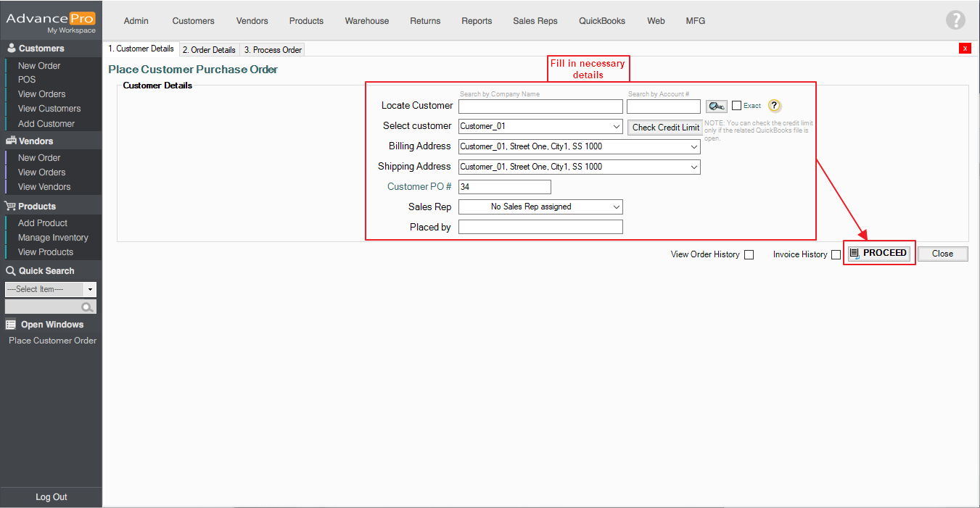Open the Select customer dropdown

point(540,126)
